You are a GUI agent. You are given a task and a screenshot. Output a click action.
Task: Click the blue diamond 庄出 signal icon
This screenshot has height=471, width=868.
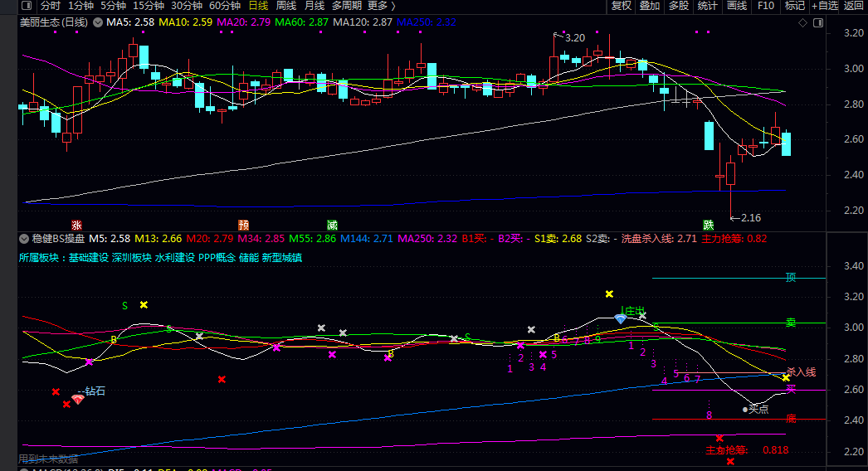620,318
